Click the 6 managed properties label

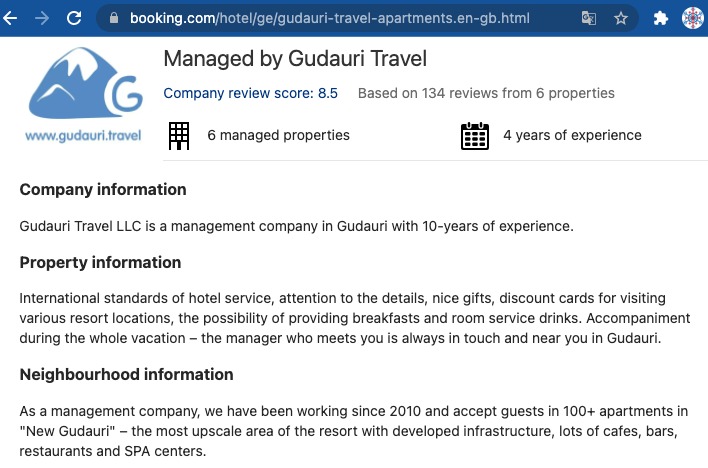(279, 135)
